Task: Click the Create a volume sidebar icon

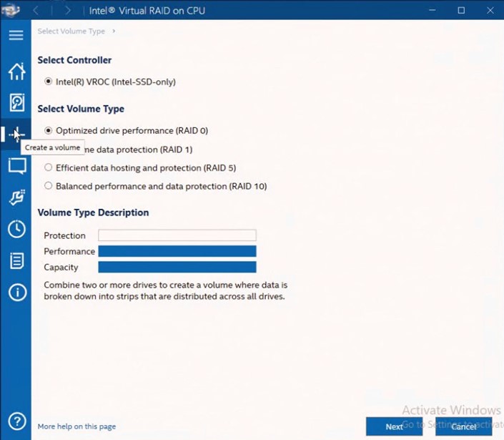Action: tap(16, 134)
